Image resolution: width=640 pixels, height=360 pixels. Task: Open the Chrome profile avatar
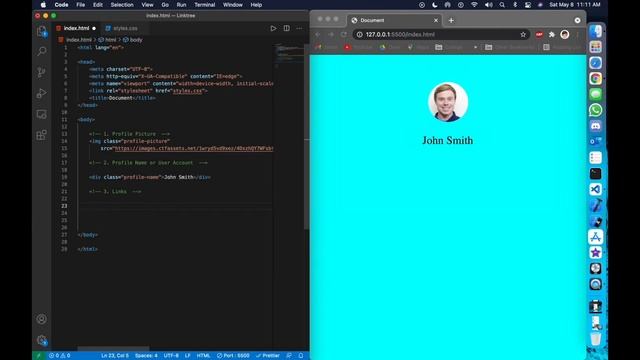click(564, 35)
